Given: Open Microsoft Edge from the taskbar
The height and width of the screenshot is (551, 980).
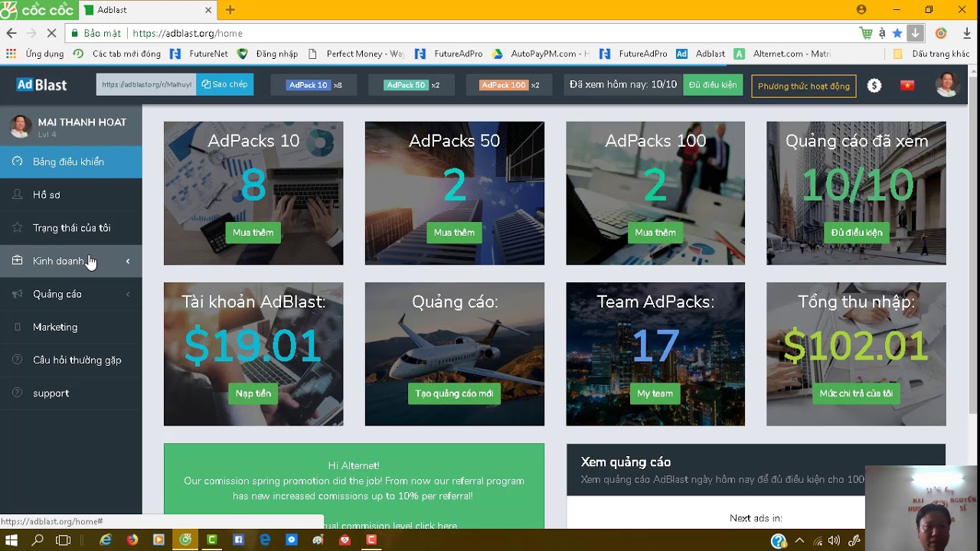Looking at the screenshot, I should point(265,540).
